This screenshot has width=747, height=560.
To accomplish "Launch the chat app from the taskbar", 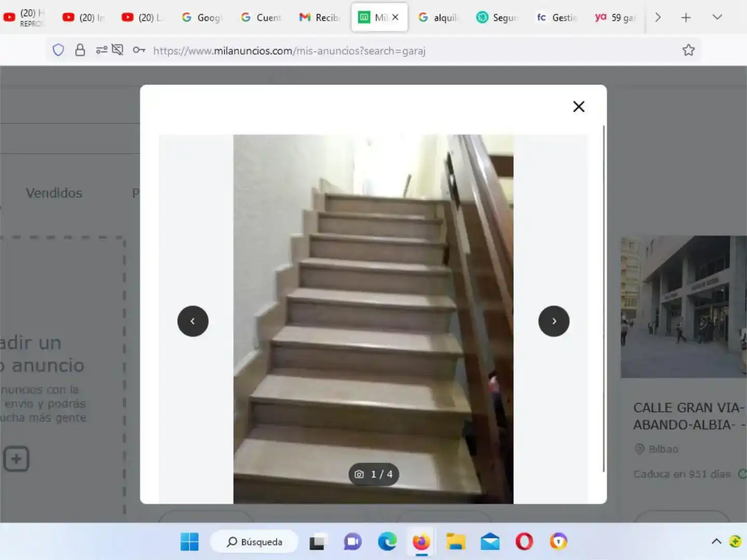I will [x=353, y=542].
